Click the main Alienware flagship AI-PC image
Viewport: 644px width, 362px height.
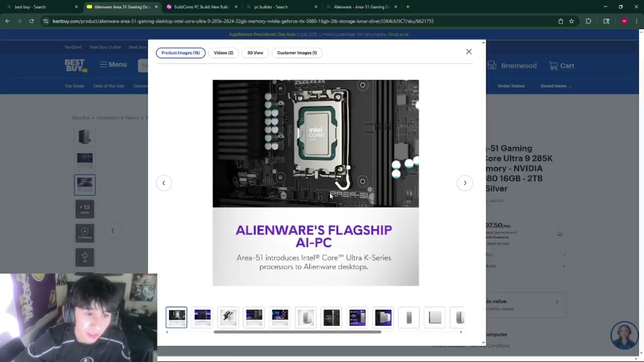point(315,183)
